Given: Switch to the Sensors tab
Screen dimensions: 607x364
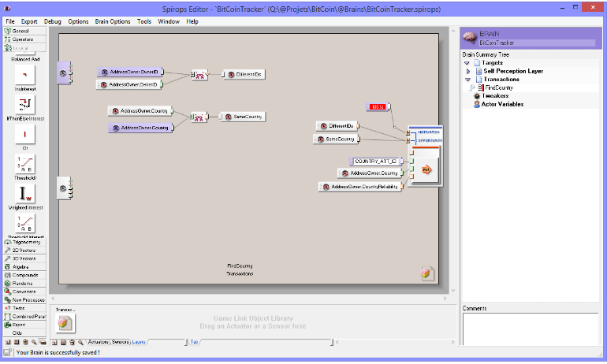Looking at the screenshot, I should [120, 342].
